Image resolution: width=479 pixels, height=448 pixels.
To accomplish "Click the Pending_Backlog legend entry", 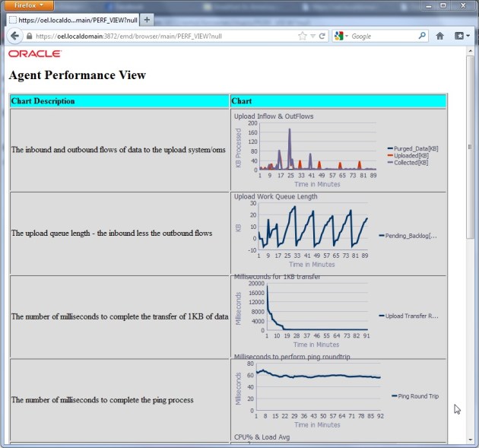I will coord(408,236).
